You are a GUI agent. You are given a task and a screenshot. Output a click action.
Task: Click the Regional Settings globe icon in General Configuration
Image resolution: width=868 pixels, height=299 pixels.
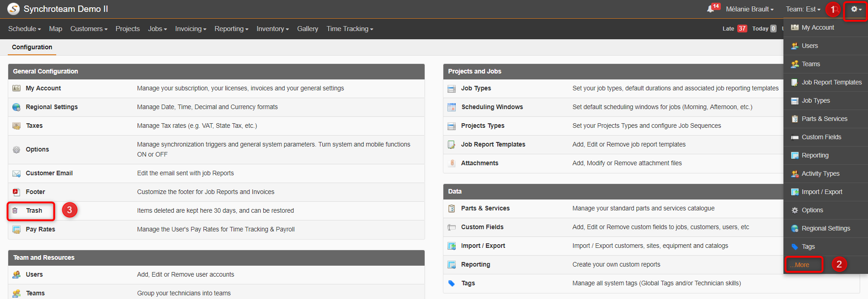[16, 107]
